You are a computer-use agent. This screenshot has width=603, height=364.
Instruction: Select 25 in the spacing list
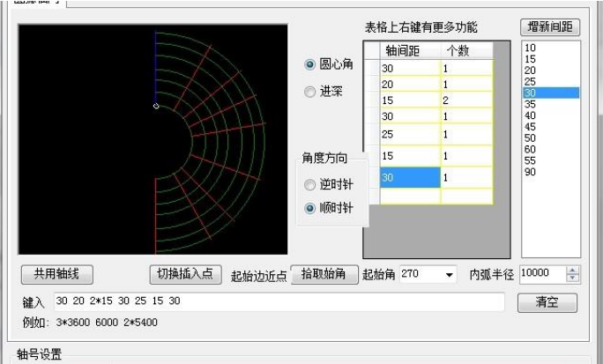(551, 81)
